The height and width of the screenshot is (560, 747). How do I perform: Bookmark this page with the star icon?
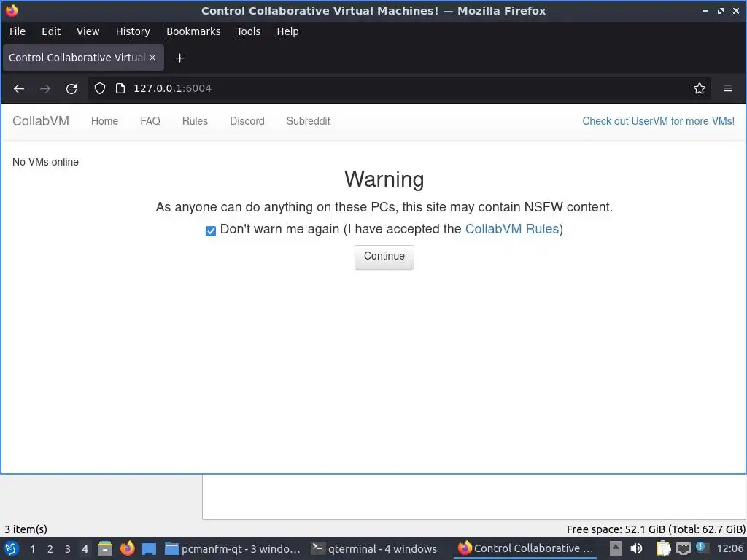pyautogui.click(x=700, y=88)
